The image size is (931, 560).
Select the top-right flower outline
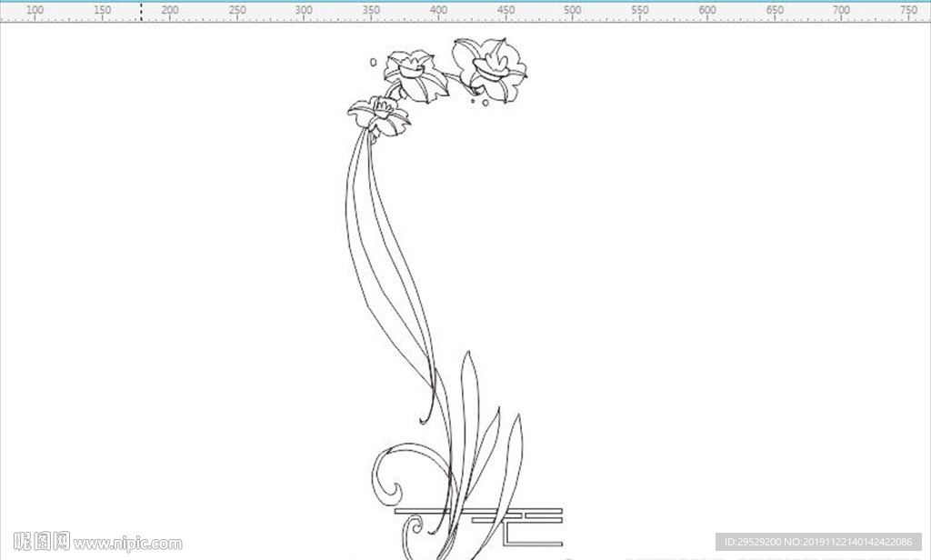point(489,70)
